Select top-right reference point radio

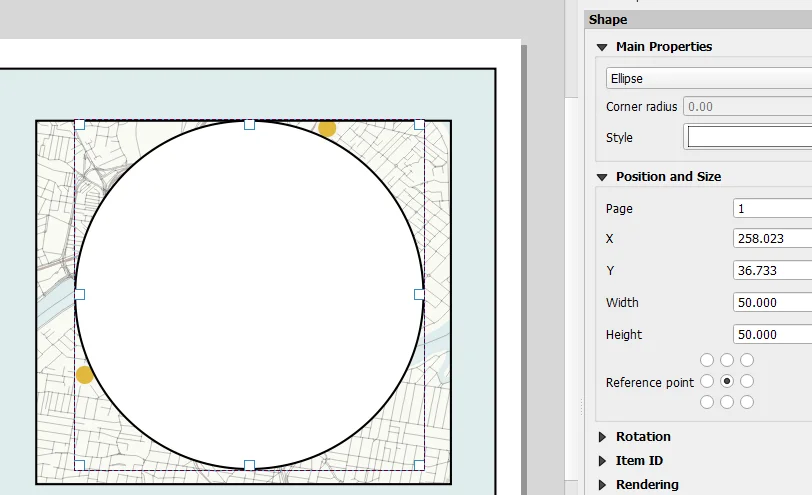point(747,360)
